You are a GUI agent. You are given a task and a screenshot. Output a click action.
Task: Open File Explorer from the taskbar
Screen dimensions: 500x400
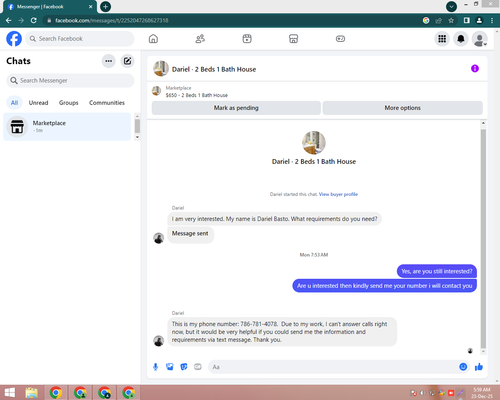pos(32,393)
